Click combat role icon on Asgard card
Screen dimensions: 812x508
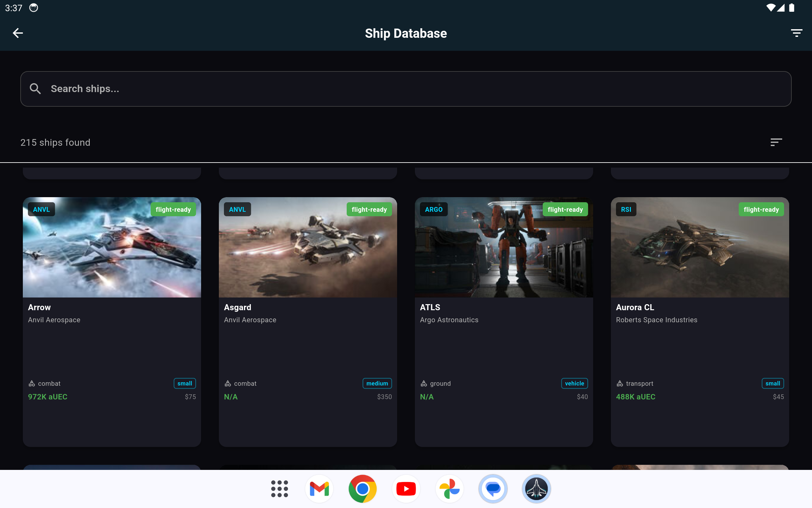click(x=228, y=383)
